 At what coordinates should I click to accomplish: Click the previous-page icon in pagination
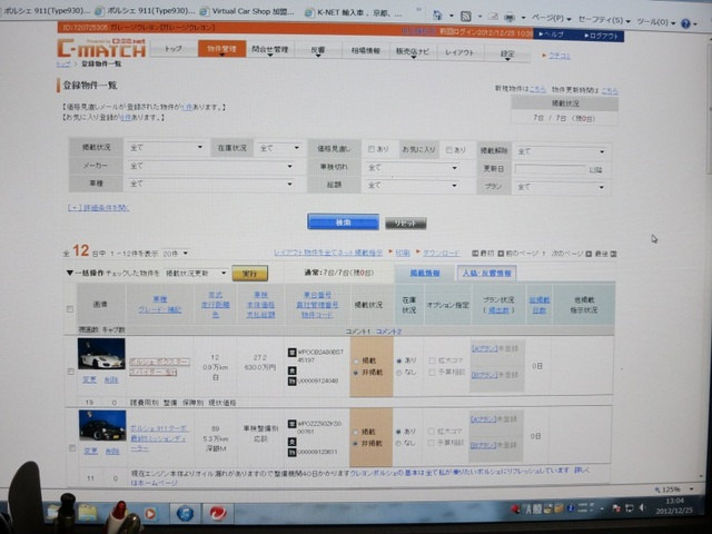501,253
